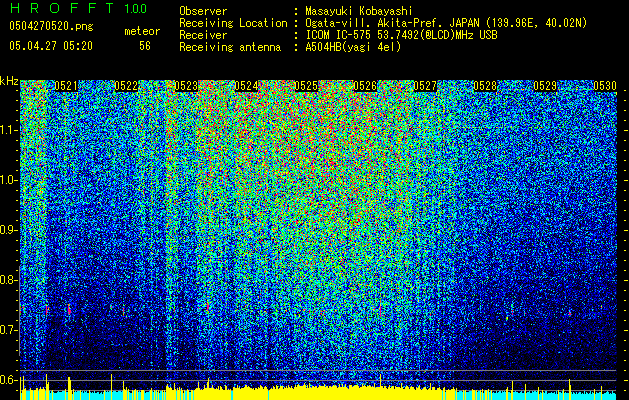This screenshot has height=400, width=629.
Task: Select the file name 0504270520.png
Action: click(x=51, y=26)
